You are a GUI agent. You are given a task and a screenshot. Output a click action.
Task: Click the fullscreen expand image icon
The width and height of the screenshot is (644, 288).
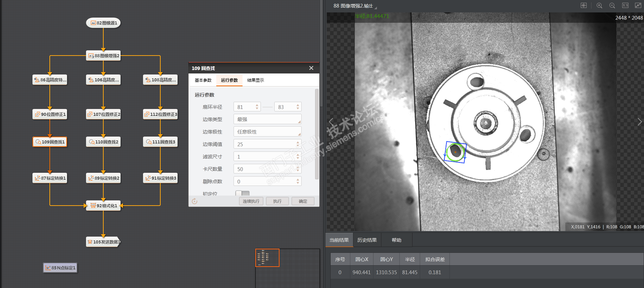click(x=638, y=6)
